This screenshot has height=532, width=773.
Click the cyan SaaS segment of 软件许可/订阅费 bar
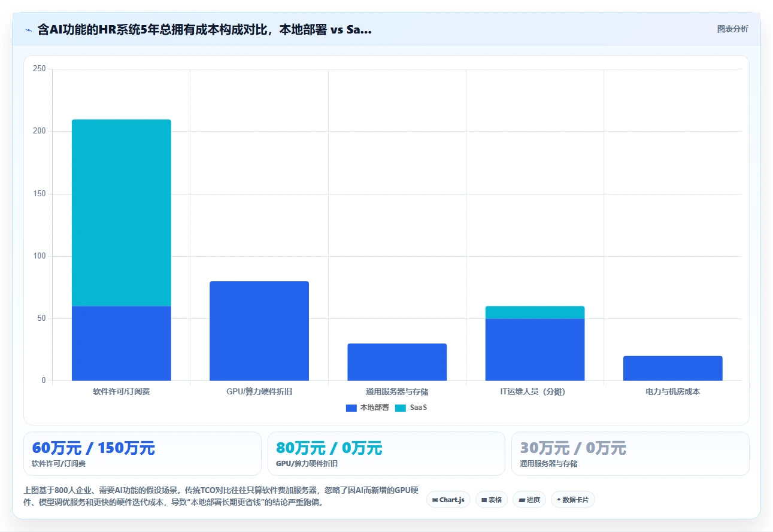[x=122, y=212]
